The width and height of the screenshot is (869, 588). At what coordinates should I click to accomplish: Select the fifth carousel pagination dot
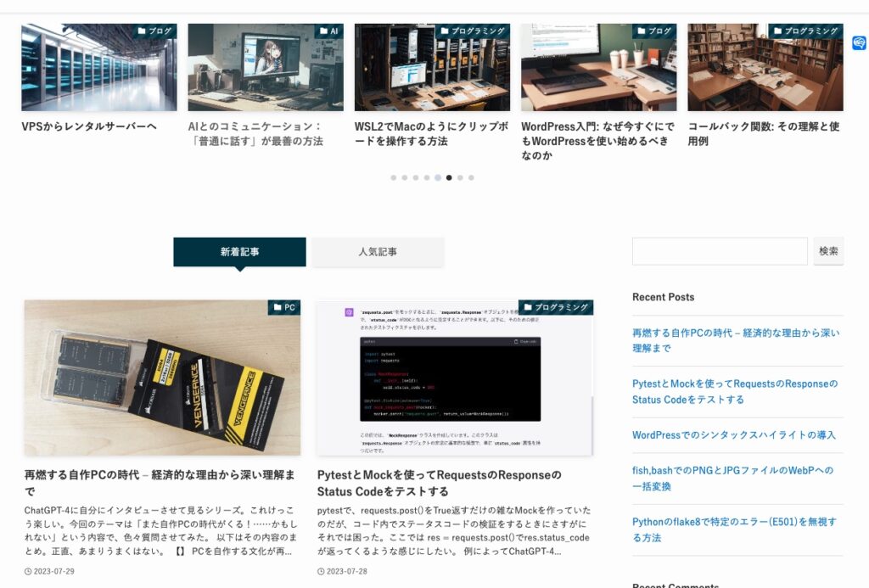pos(438,178)
